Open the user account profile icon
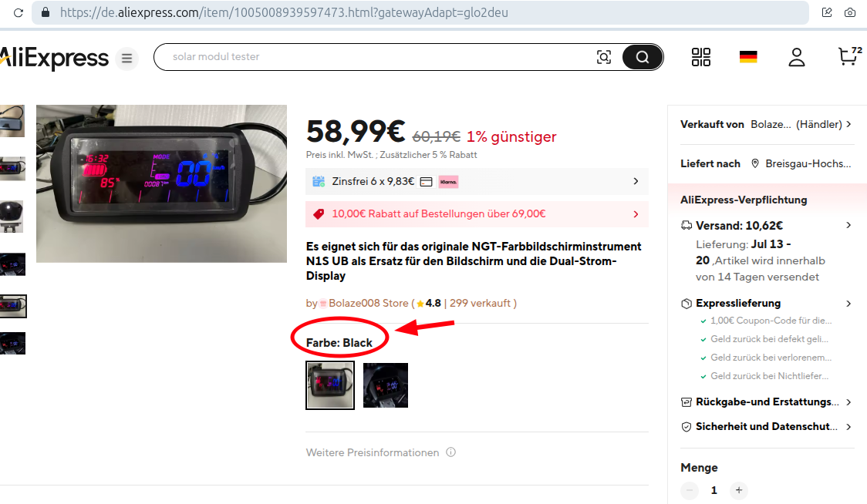This screenshot has height=504, width=867. (796, 57)
